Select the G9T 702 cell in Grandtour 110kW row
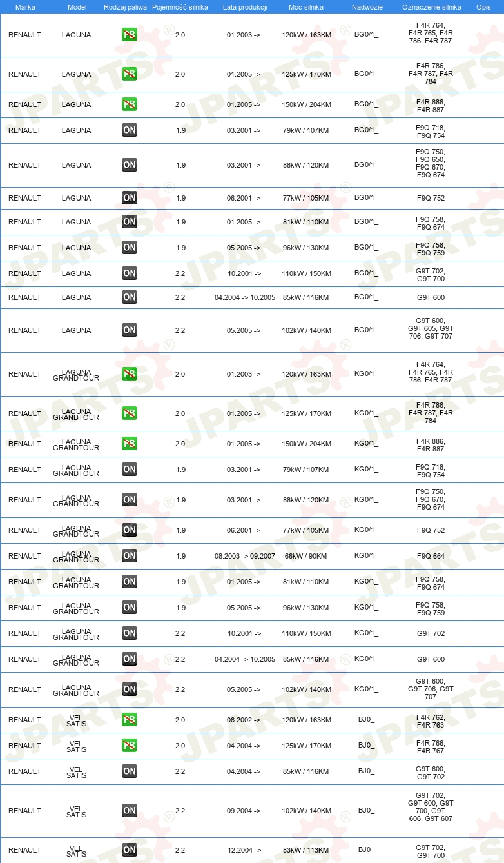This screenshot has height=863, width=504. [x=431, y=633]
